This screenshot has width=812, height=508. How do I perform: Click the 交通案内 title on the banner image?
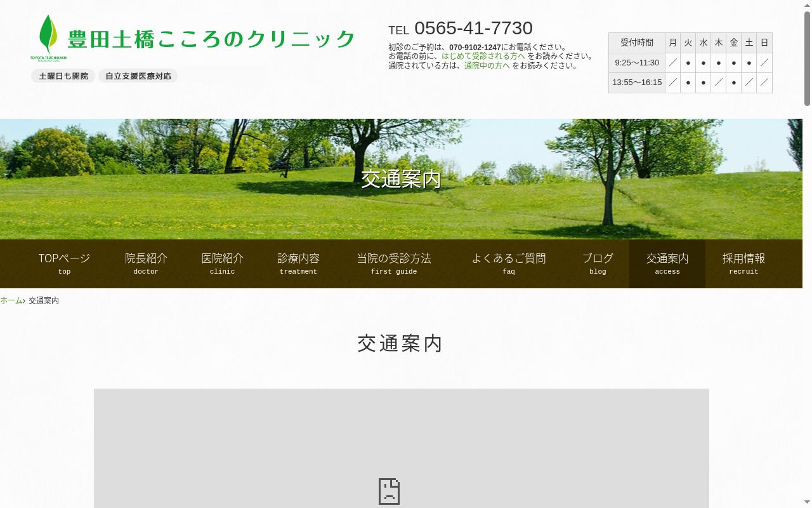[401, 178]
